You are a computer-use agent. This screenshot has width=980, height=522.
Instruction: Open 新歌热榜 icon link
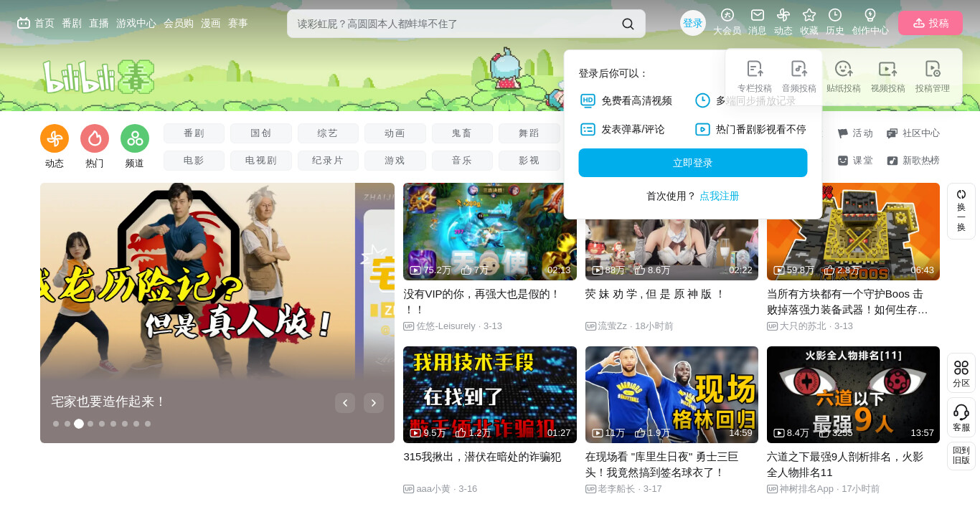tap(913, 161)
